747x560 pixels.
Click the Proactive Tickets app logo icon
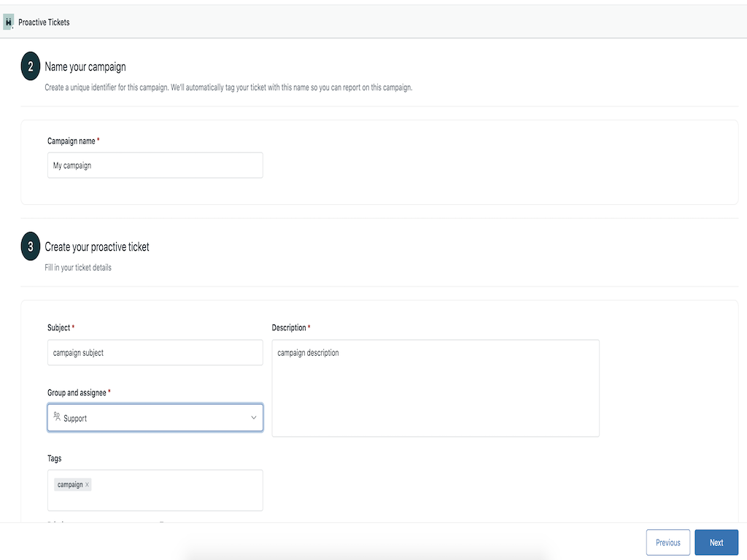point(8,23)
